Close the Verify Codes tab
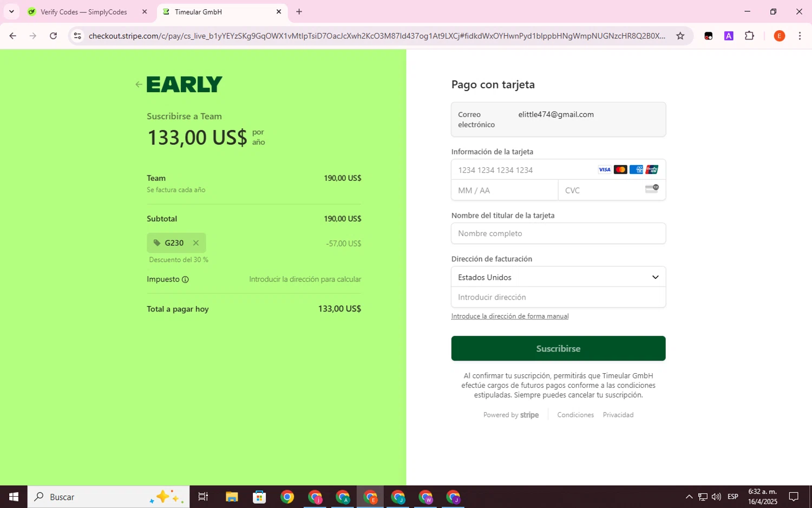The width and height of the screenshot is (812, 508). 145,12
